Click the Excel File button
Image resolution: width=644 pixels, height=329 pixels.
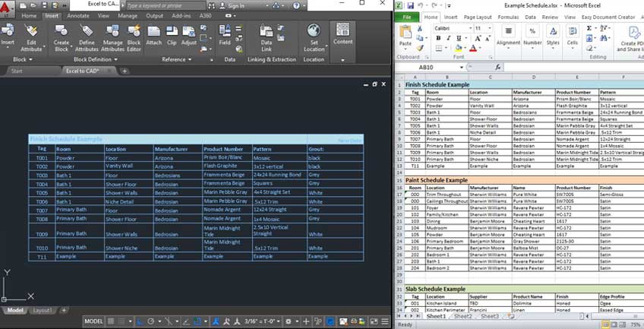pos(406,16)
